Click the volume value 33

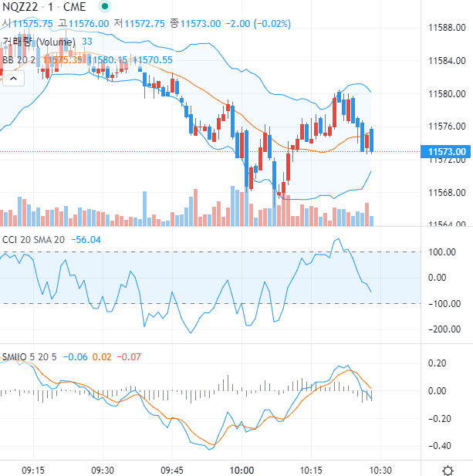pyautogui.click(x=87, y=42)
